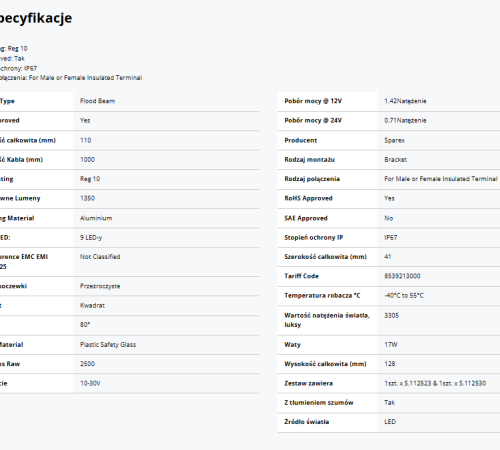Image resolution: width=500 pixels, height=450 pixels.
Task: Click the '-40°C to 55°C' value
Action: (404, 296)
